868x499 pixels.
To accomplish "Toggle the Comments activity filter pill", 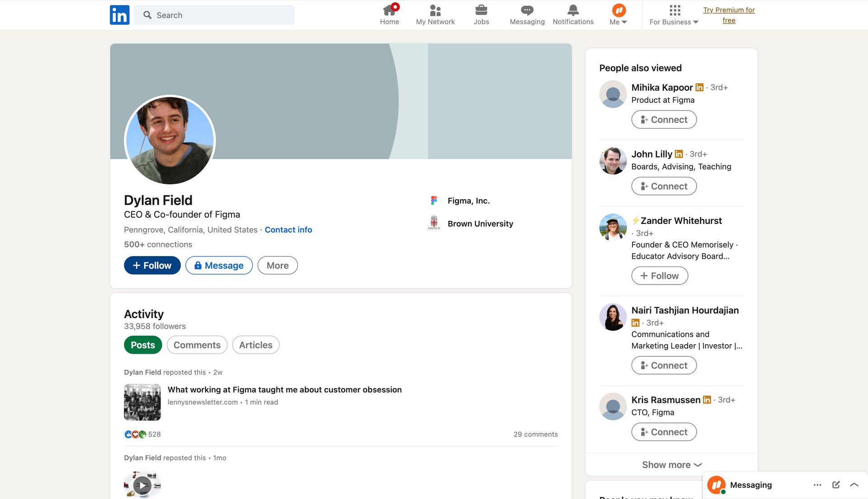I will (197, 345).
